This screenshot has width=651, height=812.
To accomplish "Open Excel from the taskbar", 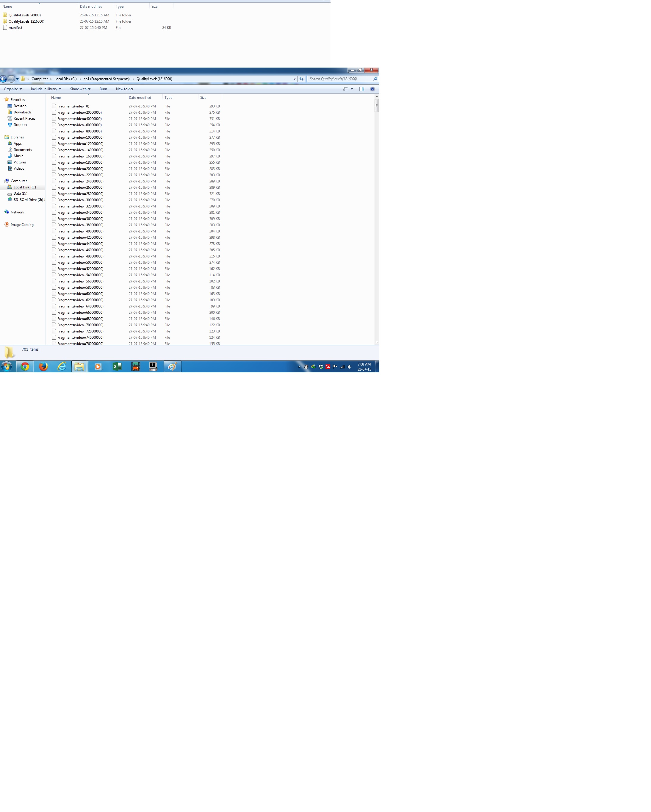I will click(117, 367).
